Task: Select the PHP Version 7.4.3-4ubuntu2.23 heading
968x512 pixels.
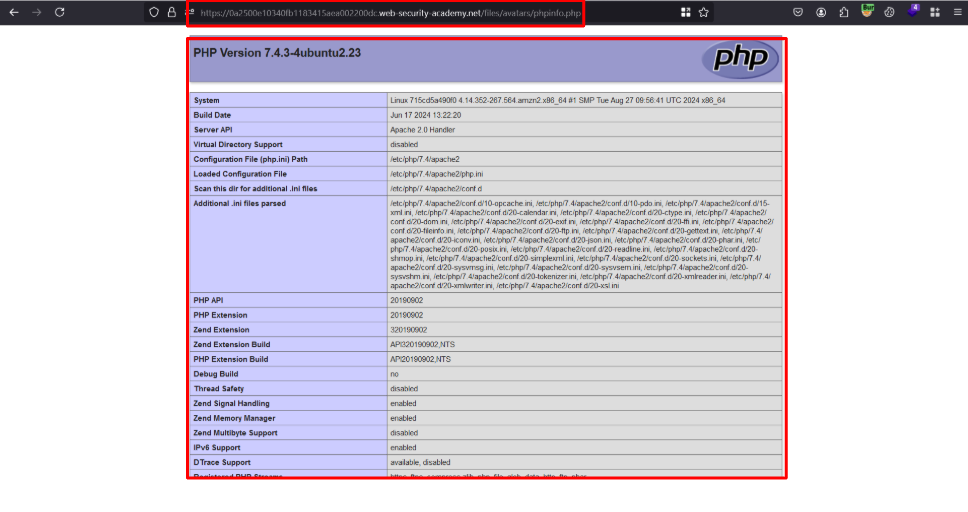Action: pos(277,53)
